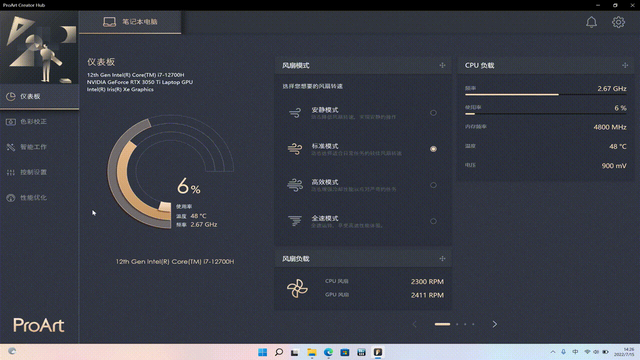
Task: Click the CPU frequency progress bar
Action: (546, 95)
